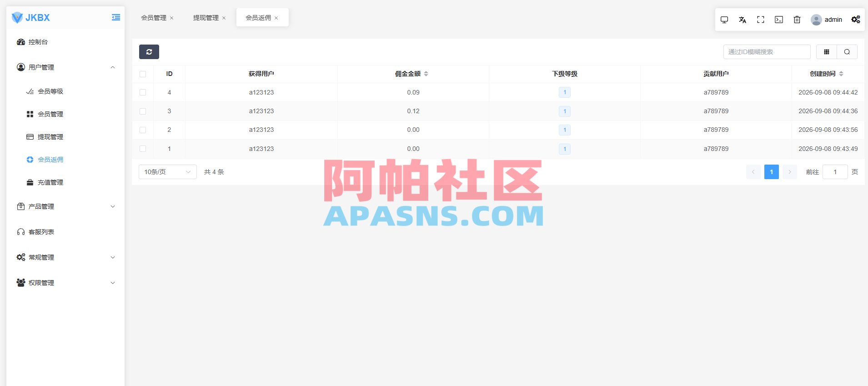Expand the 常规管理 menu group
This screenshot has width=868, height=386.
click(65, 257)
